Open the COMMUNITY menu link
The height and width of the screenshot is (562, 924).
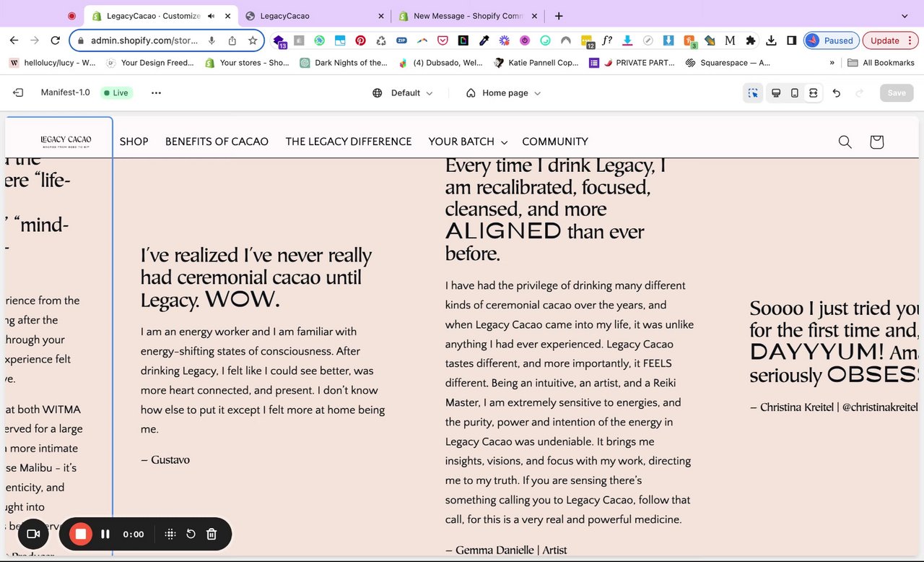[x=555, y=142]
